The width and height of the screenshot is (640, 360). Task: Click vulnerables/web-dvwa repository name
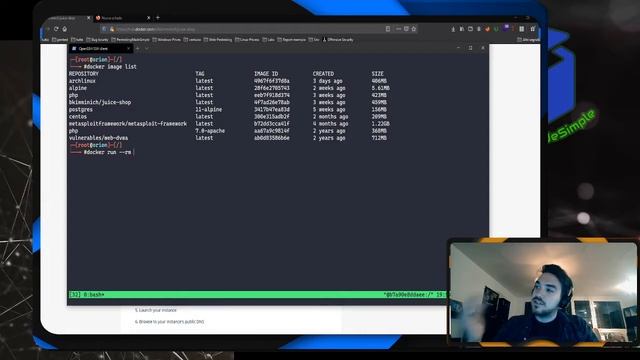click(x=98, y=138)
